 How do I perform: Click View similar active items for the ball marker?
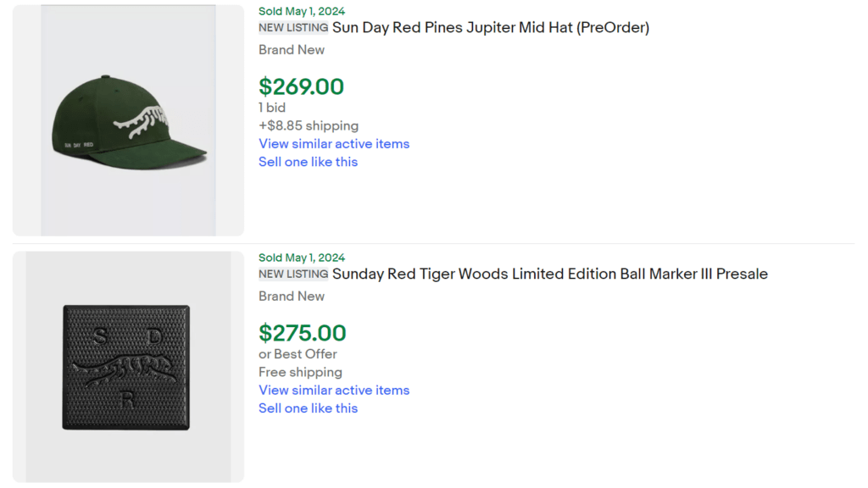334,390
